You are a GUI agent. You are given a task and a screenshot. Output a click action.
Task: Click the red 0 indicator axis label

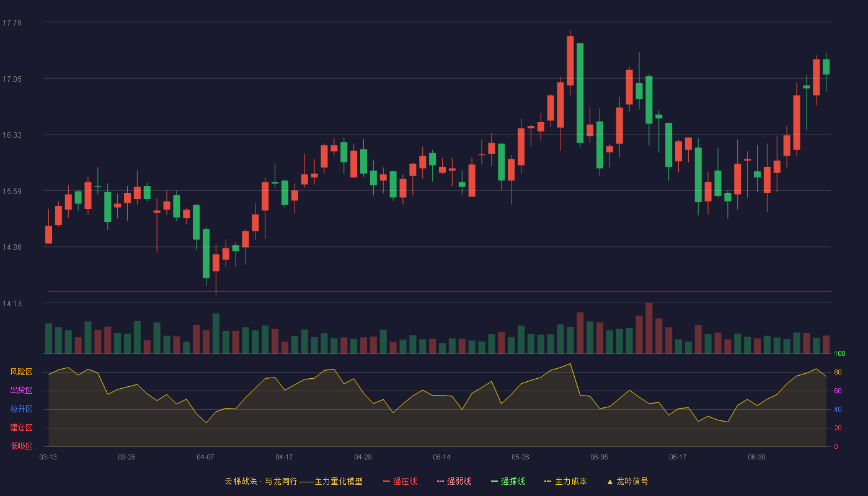click(x=836, y=446)
